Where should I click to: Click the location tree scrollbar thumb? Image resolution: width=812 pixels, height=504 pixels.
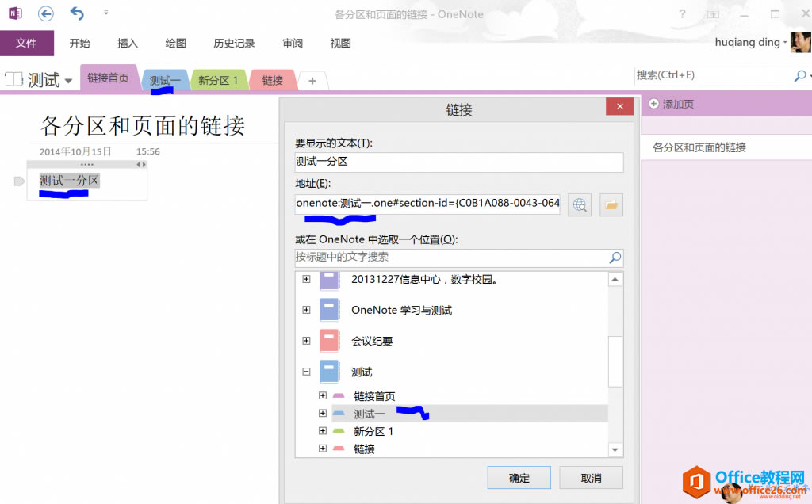click(x=615, y=361)
